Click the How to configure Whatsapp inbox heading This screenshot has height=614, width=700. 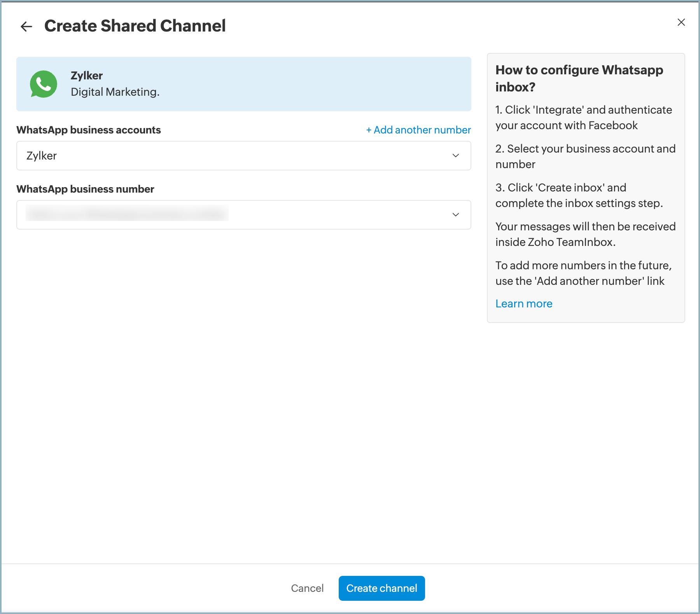(579, 78)
